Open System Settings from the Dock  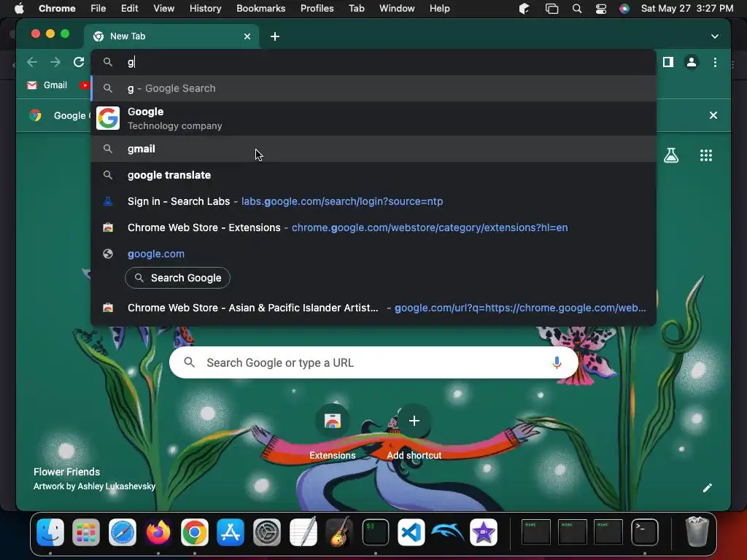[267, 532]
